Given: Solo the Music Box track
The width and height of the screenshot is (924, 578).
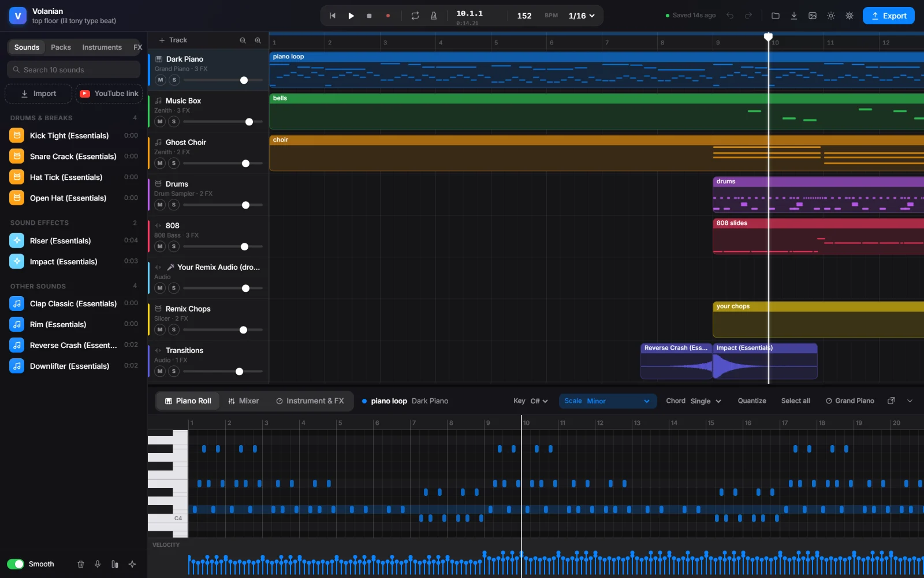Looking at the screenshot, I should 174,121.
